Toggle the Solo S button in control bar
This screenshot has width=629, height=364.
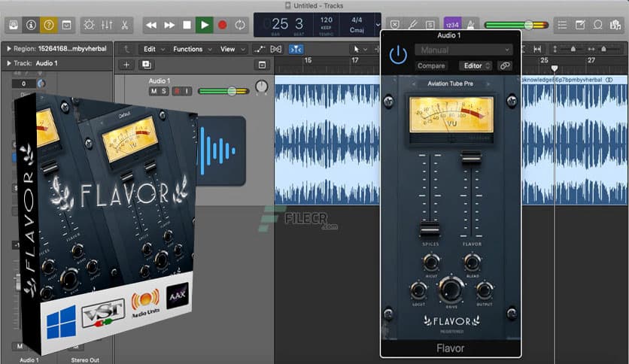click(430, 25)
